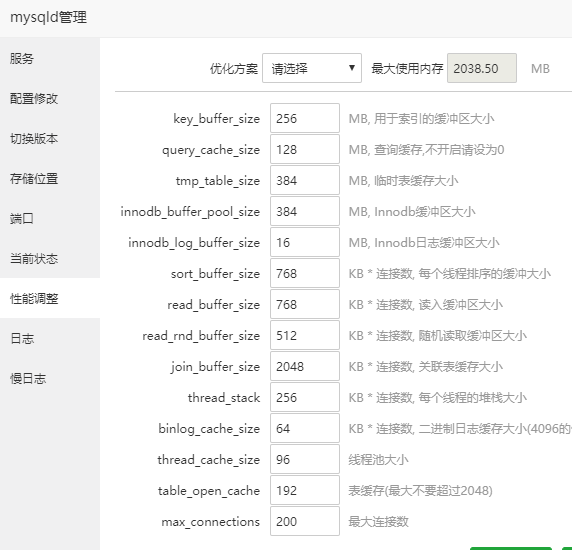This screenshot has width=572, height=550.
Task: Click the mysqld管理 window title
Action: [x=49, y=17]
